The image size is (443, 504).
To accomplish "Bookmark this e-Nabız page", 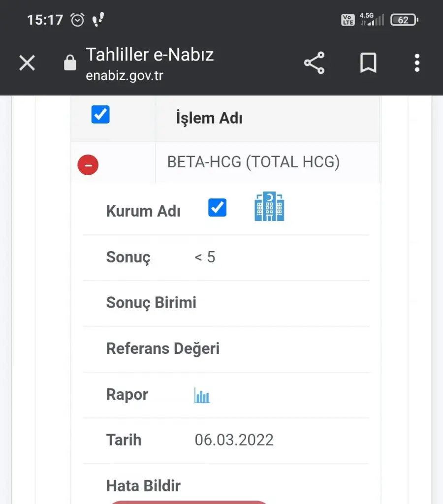I will [x=368, y=63].
